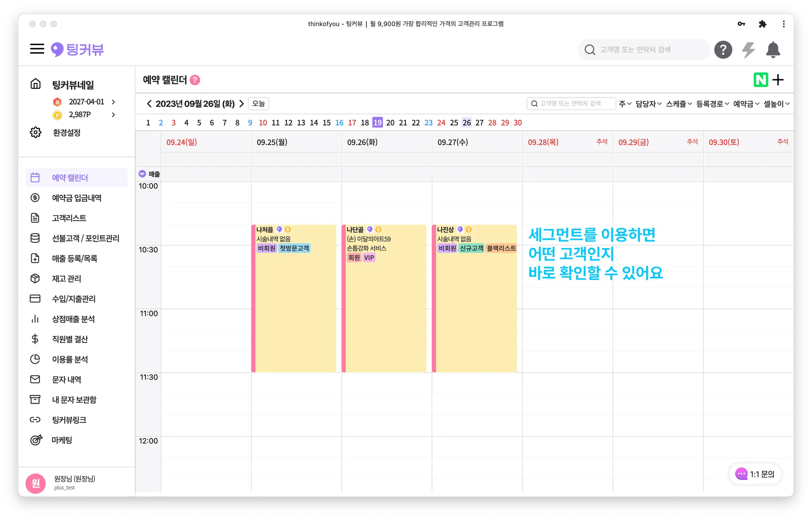This screenshot has width=812, height=519.
Task: Open the hamburger menu icon
Action: point(37,49)
